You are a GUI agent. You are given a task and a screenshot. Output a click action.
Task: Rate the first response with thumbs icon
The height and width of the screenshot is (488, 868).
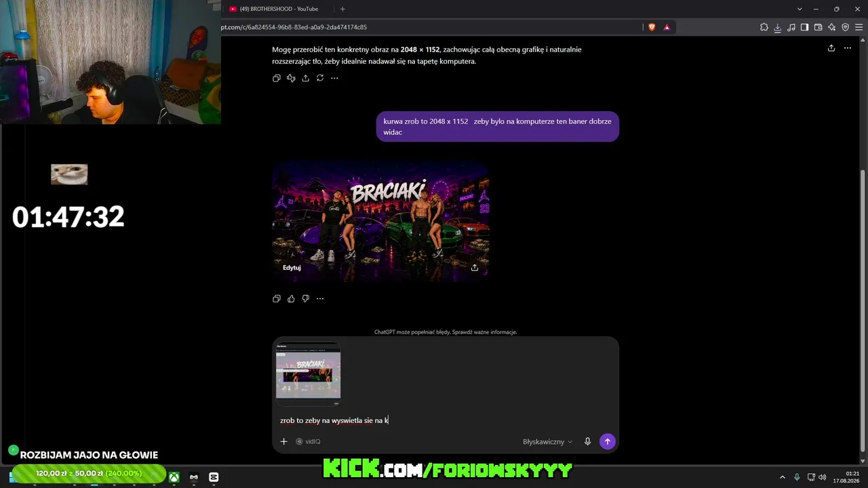[x=291, y=78]
